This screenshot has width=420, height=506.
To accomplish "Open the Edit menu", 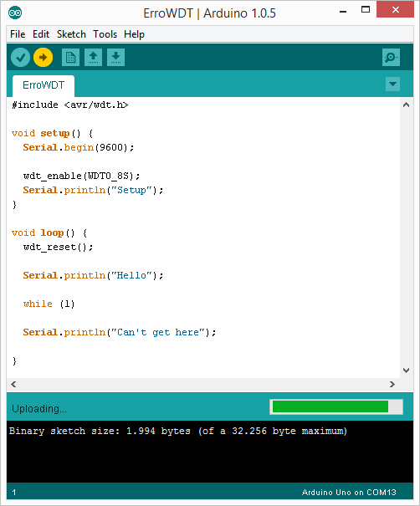I will pos(41,34).
